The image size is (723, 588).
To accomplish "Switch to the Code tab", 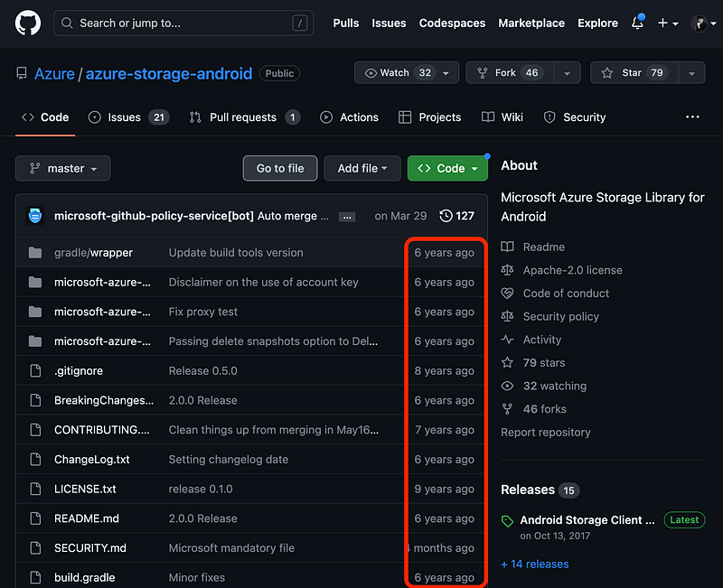I will tap(45, 117).
